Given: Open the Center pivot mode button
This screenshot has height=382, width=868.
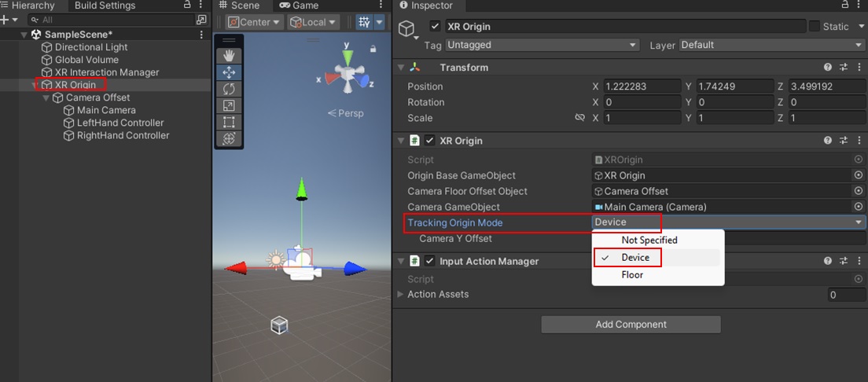Looking at the screenshot, I should [x=254, y=22].
